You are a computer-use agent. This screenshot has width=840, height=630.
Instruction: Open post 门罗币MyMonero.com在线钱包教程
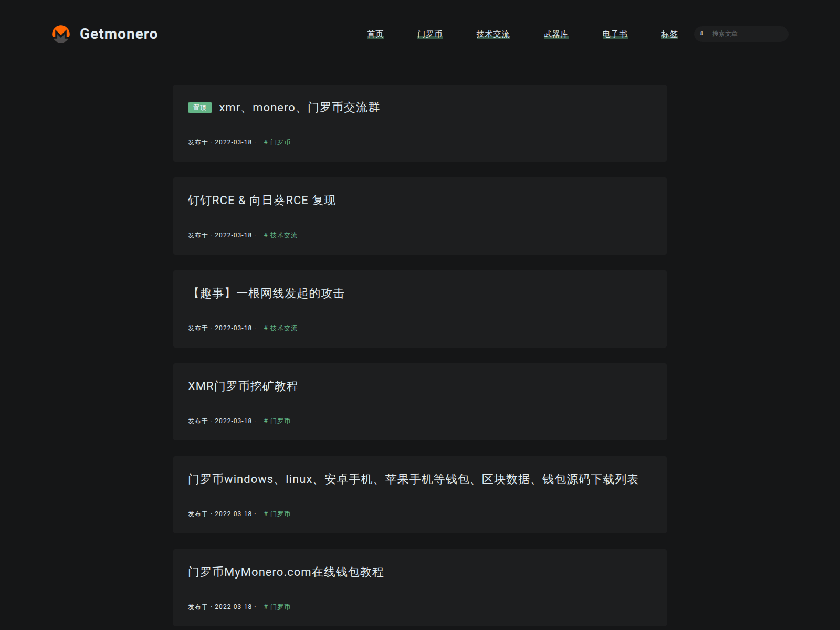286,572
